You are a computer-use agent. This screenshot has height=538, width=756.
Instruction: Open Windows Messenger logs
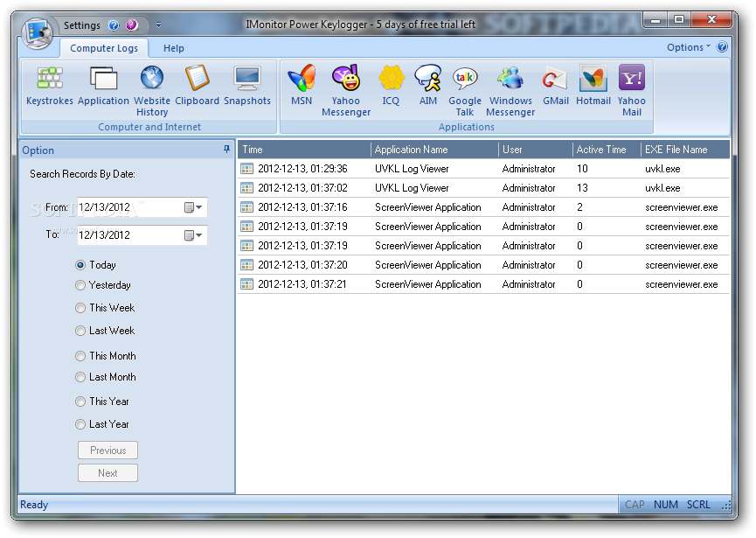coord(510,91)
